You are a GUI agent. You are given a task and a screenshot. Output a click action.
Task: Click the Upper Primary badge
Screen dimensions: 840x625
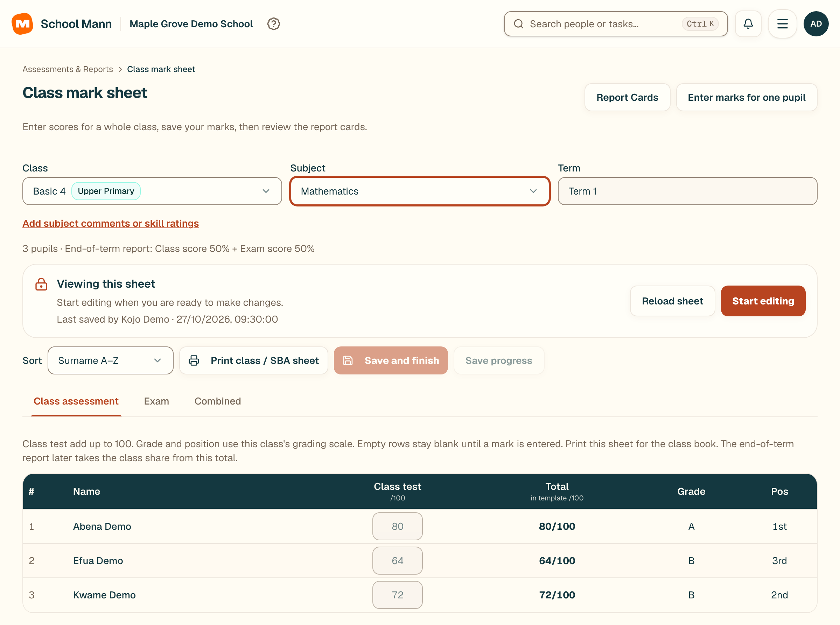(x=106, y=191)
